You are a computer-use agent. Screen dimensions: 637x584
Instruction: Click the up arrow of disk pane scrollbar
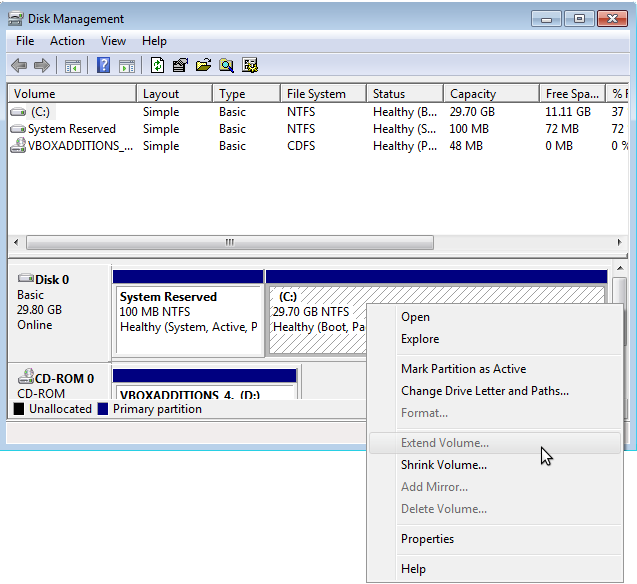pos(620,268)
